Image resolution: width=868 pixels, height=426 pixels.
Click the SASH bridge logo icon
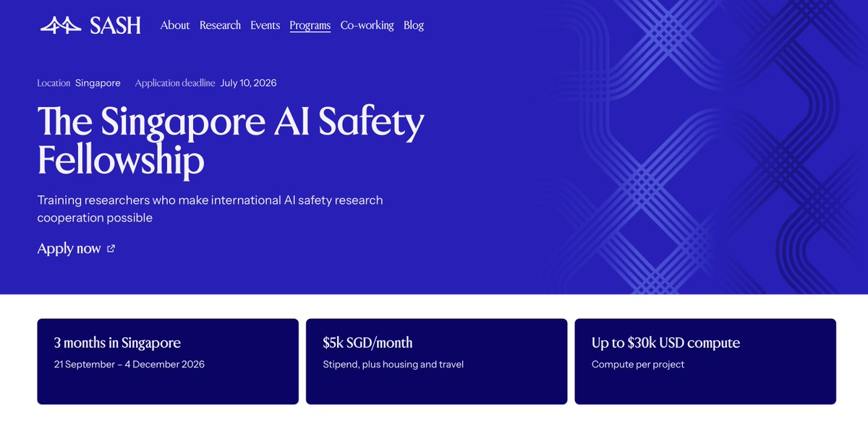pos(61,25)
